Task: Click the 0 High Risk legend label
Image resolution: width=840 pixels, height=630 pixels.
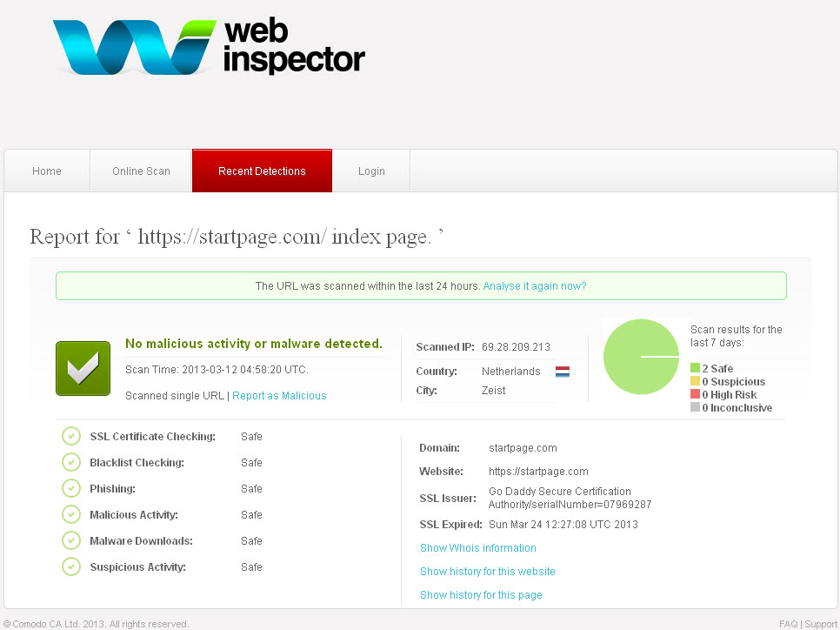Action: click(x=730, y=395)
